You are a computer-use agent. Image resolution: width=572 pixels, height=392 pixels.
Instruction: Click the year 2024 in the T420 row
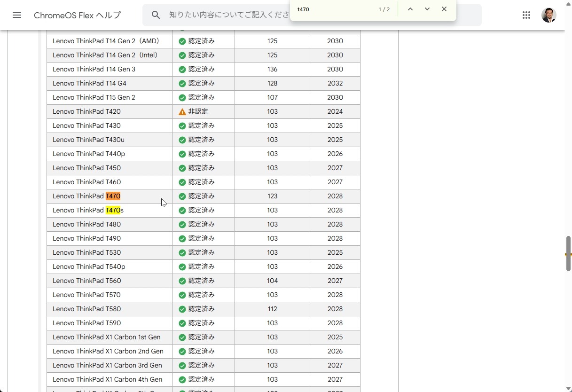click(335, 111)
